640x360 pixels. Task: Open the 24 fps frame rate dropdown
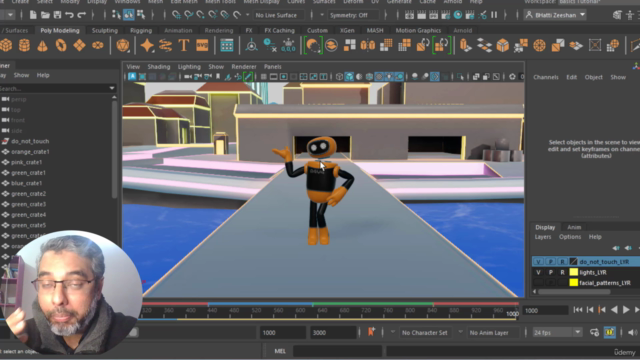557,333
